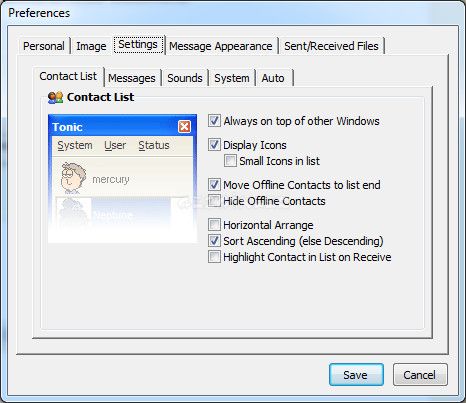This screenshot has height=403, width=466.
Task: Toggle Sort Ascending checkbox
Action: [x=214, y=241]
